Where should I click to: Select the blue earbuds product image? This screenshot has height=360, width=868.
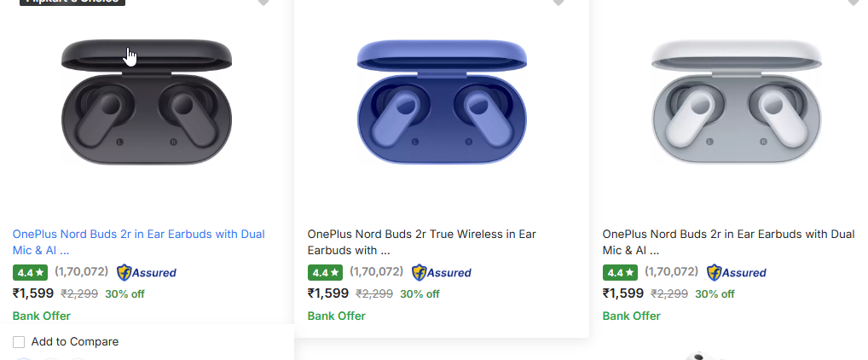(442, 102)
